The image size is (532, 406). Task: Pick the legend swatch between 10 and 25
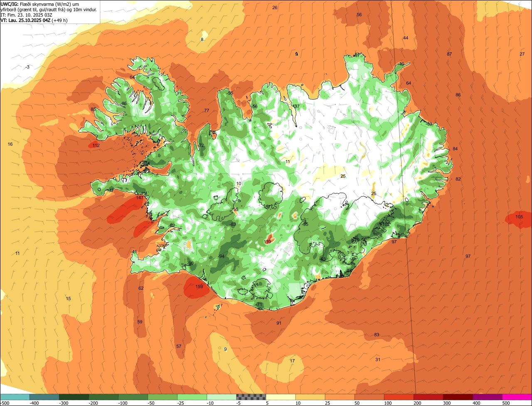(x=310, y=397)
